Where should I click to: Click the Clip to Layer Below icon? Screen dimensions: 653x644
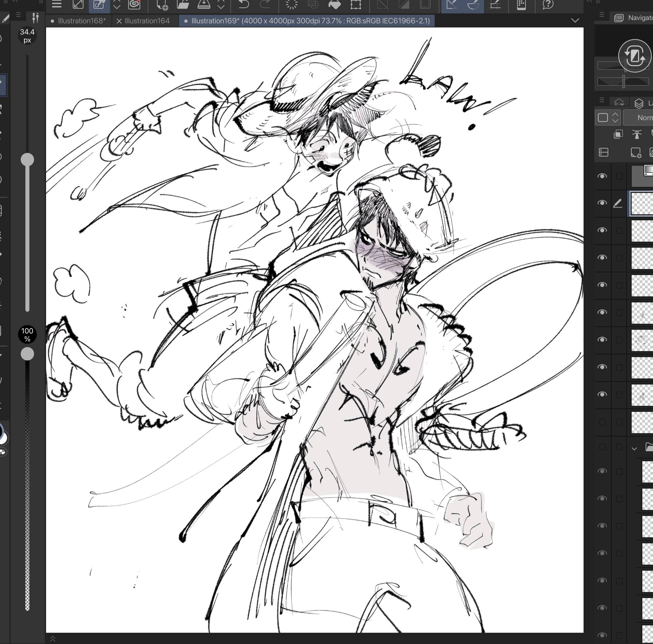coord(618,134)
